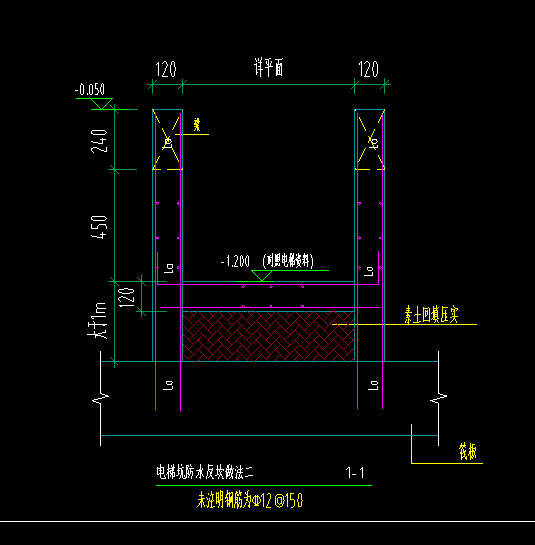Select the '(对照电梯资料)' note
This screenshot has width=535, height=545.
click(288, 261)
